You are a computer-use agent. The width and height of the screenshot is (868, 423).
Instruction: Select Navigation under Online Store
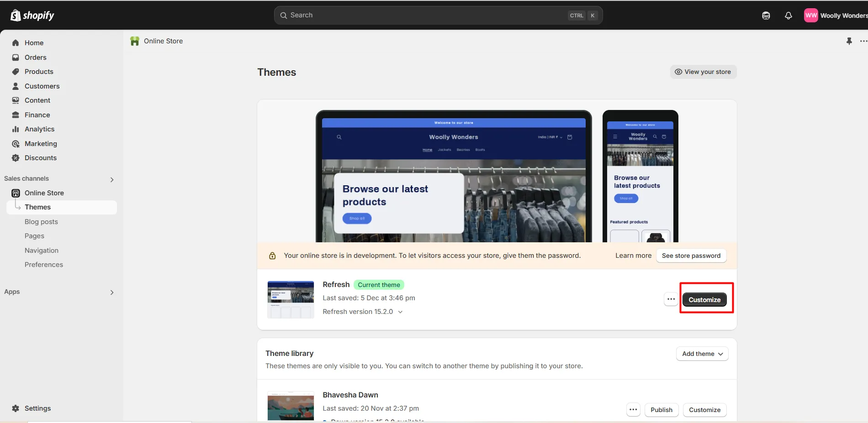coord(42,251)
